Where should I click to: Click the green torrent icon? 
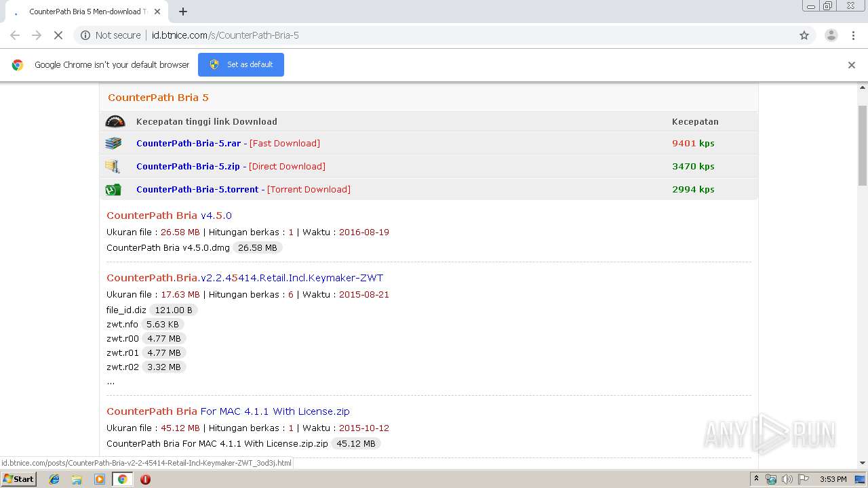(113, 190)
